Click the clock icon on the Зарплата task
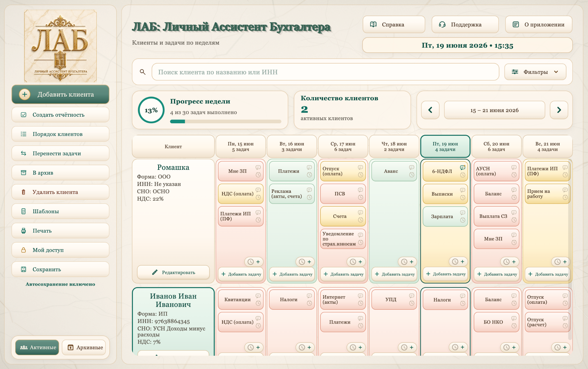The height and width of the screenshot is (369, 588). click(463, 220)
